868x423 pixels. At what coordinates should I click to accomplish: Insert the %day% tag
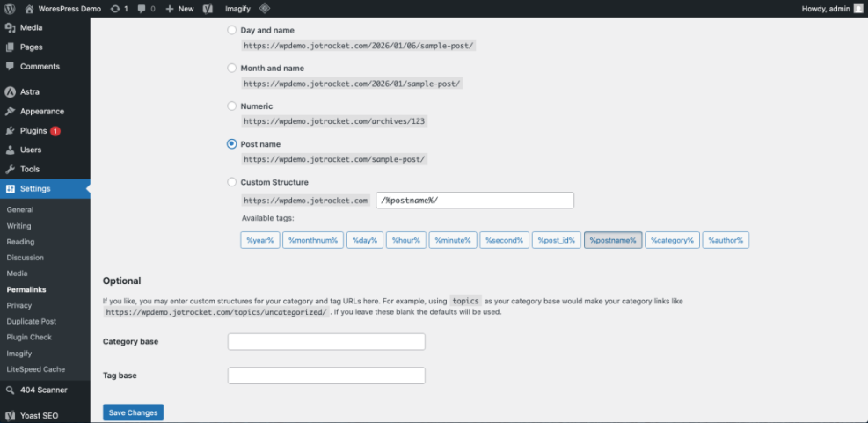click(365, 240)
